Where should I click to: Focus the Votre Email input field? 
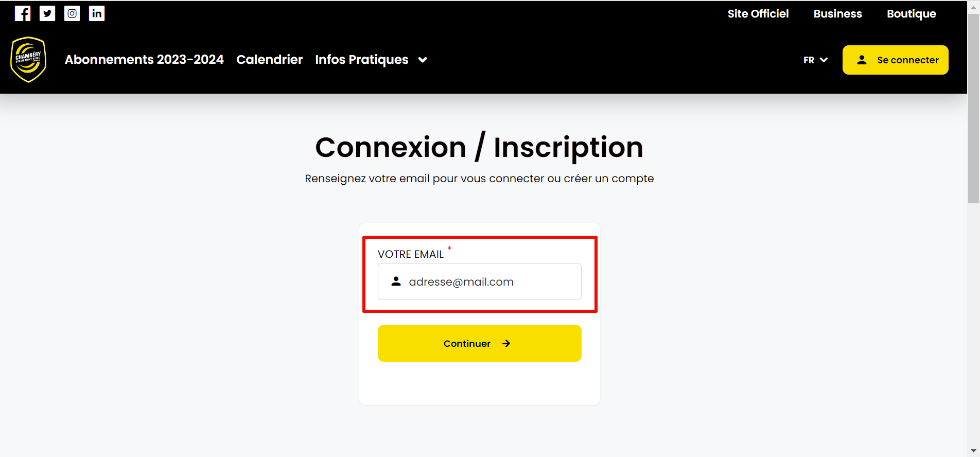pos(480,282)
